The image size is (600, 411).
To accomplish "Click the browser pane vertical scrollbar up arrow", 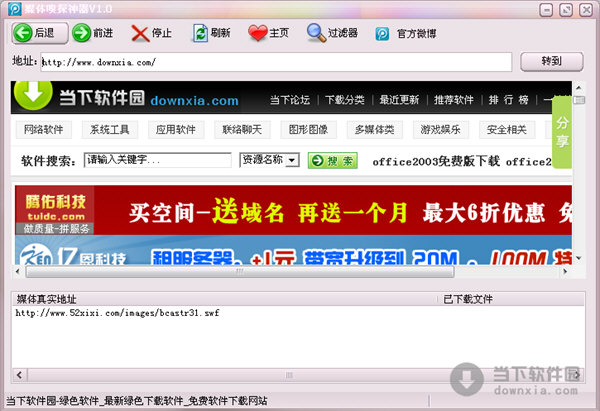I will pyautogui.click(x=579, y=88).
